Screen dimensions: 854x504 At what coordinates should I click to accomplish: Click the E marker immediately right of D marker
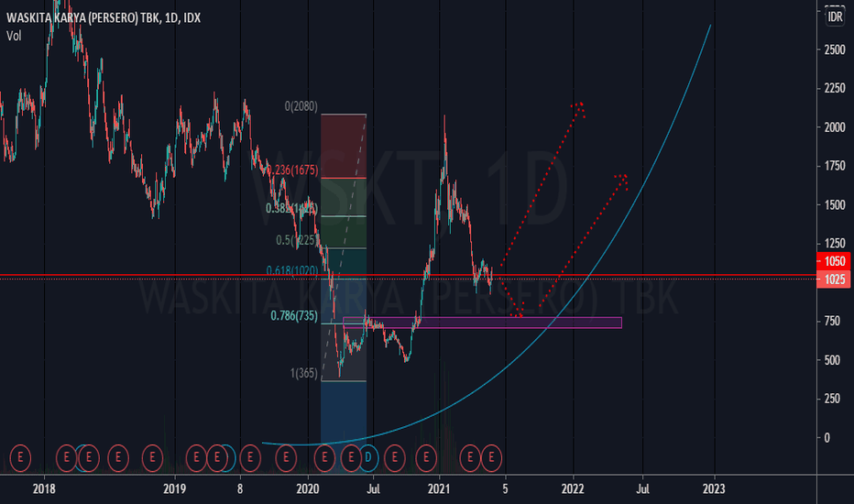coord(394,457)
